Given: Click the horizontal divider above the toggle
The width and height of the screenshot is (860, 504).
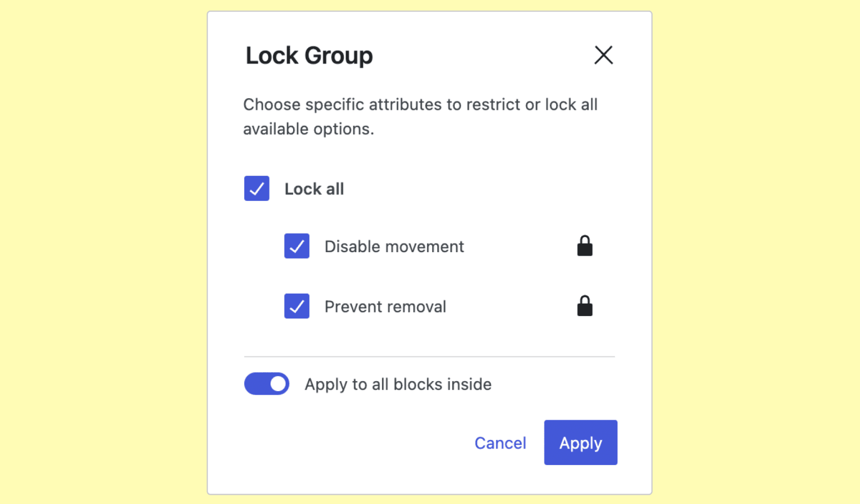Looking at the screenshot, I should click(429, 356).
